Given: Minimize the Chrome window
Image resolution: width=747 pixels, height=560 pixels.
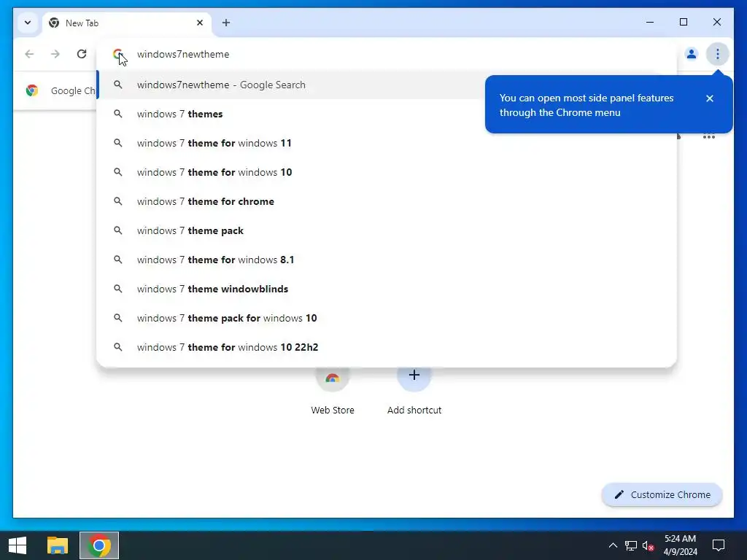Looking at the screenshot, I should [650, 22].
